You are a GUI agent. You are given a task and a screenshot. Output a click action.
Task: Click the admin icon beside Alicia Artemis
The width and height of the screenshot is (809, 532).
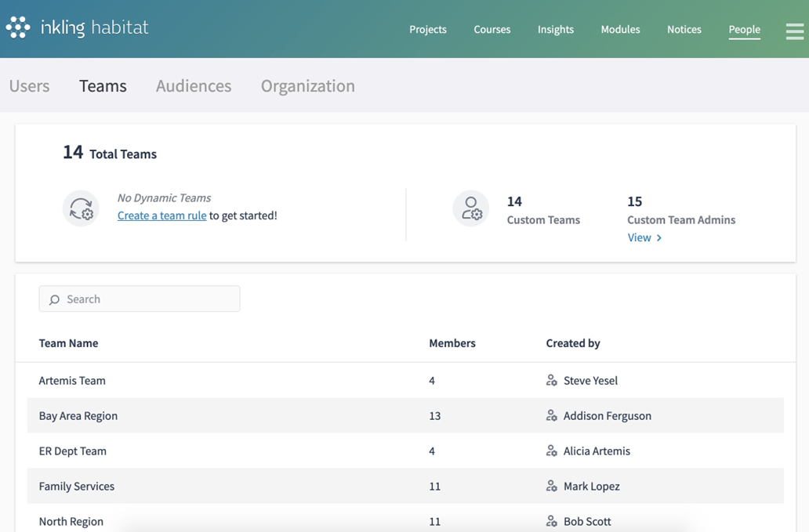(x=552, y=451)
